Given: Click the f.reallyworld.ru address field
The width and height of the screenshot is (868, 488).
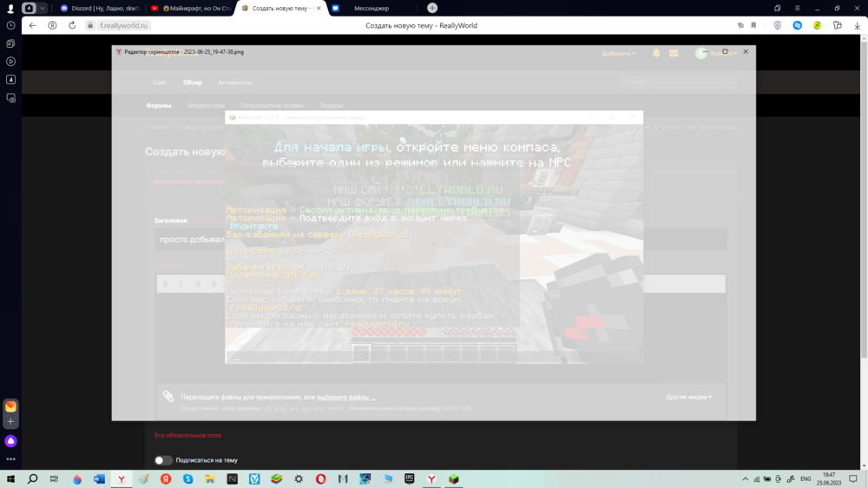Looking at the screenshot, I should coord(123,25).
